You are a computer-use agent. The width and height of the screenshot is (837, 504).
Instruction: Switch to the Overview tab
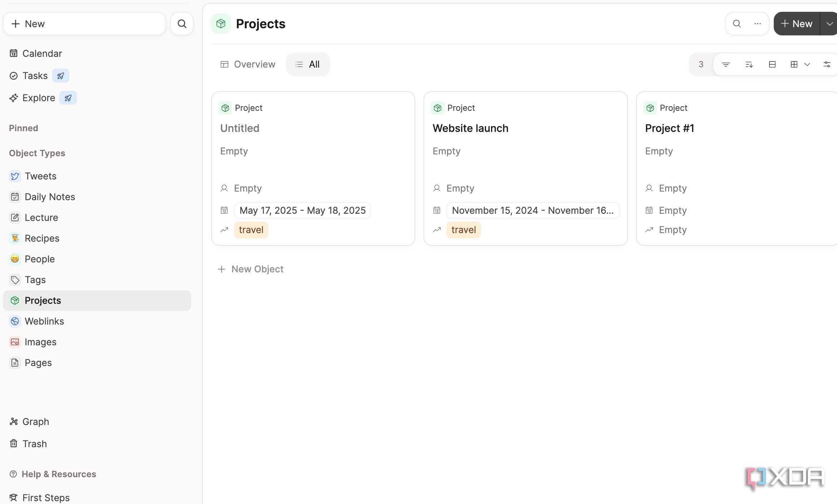248,64
